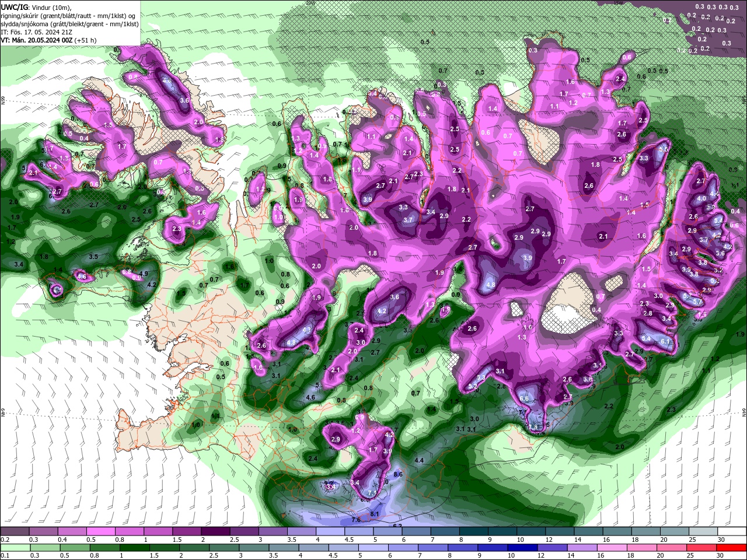Select the white 30 snowfall legend swatch

[x=732, y=531]
